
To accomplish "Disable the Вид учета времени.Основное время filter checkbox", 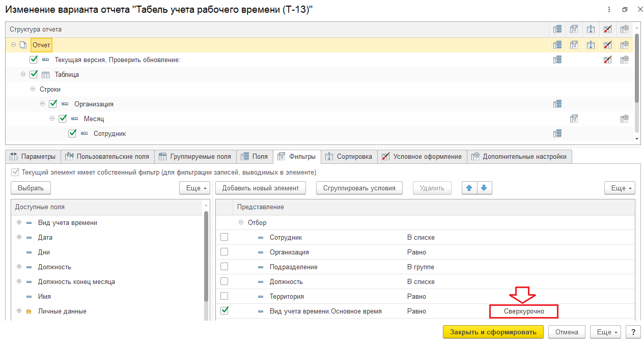I will [224, 310].
